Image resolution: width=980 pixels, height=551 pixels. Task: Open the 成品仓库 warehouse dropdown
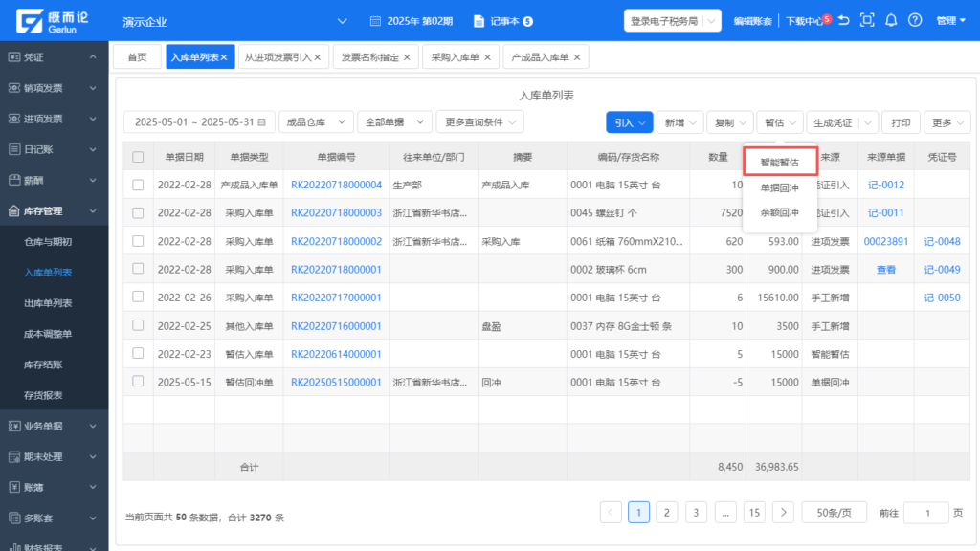click(x=315, y=122)
